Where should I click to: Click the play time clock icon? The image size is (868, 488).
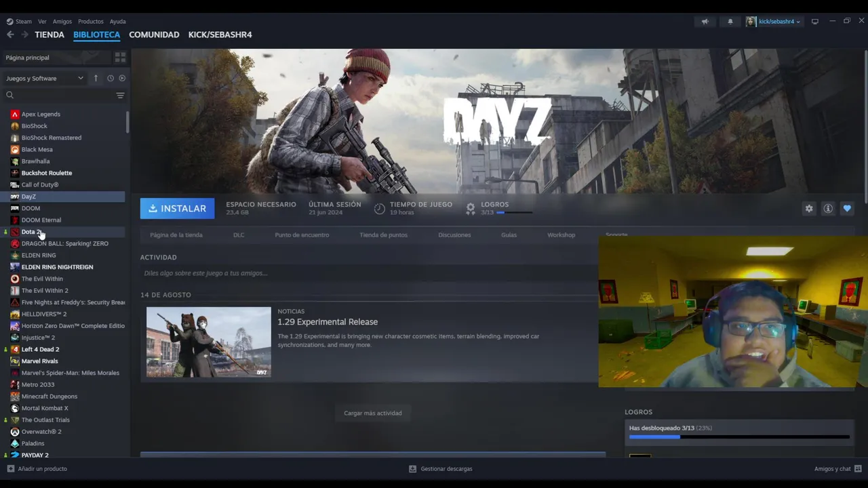tap(380, 209)
